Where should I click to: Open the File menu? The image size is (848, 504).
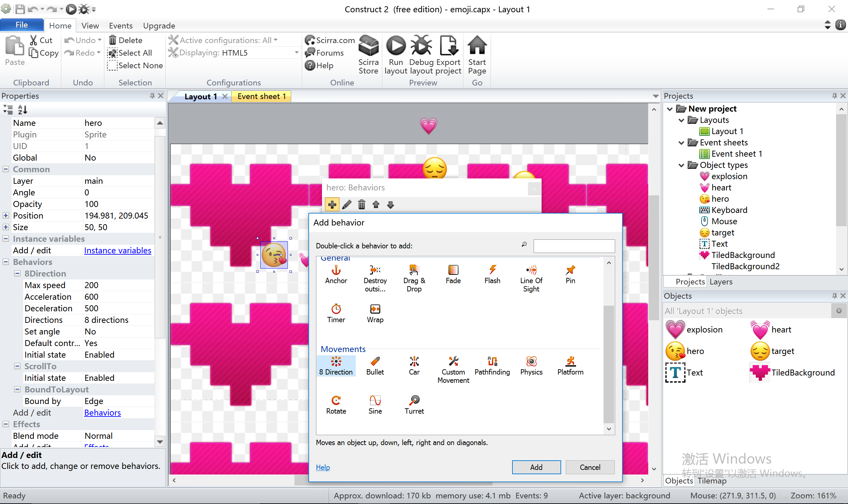(22, 25)
